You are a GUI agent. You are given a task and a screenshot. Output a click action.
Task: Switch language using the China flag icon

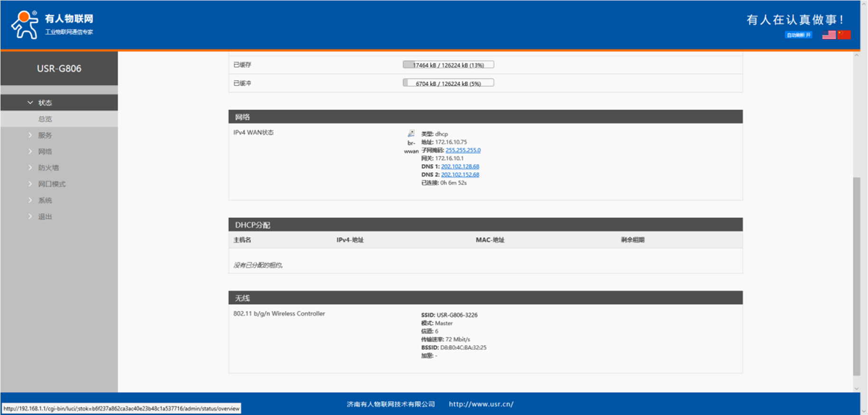[844, 35]
